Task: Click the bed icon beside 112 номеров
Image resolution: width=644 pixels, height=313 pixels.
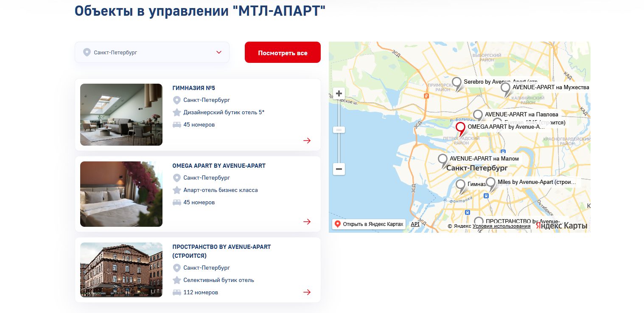Action: [x=177, y=293]
